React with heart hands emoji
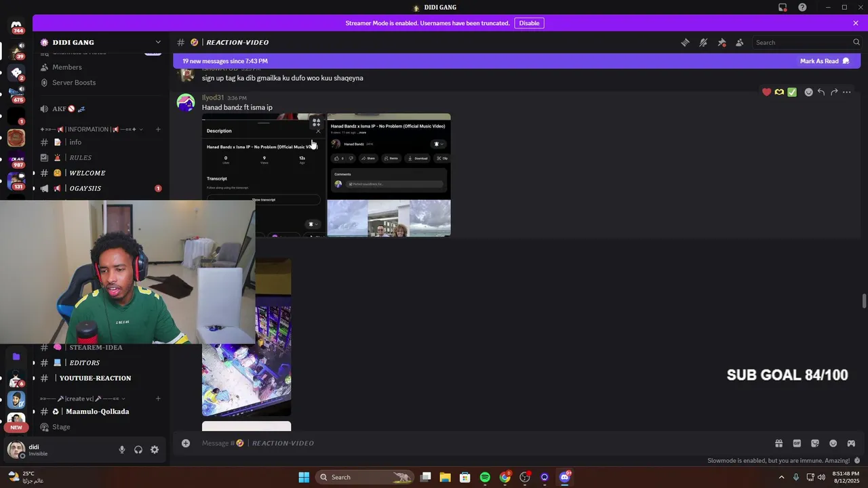The width and height of the screenshot is (868, 488). 779,92
